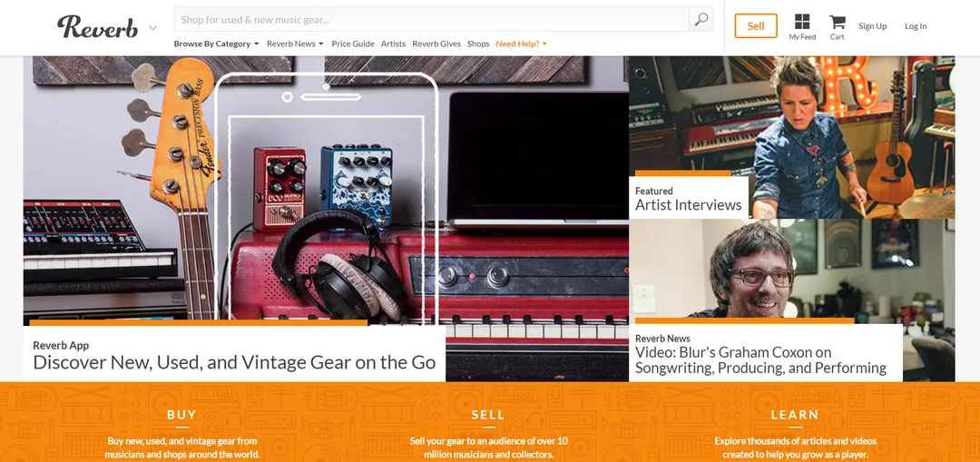
Task: Select the LEARN heading
Action: tap(795, 415)
